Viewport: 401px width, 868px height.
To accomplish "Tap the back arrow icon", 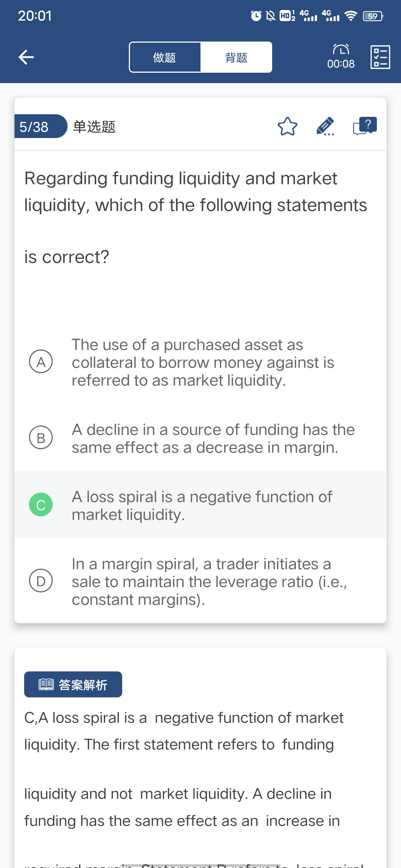I will point(26,57).
